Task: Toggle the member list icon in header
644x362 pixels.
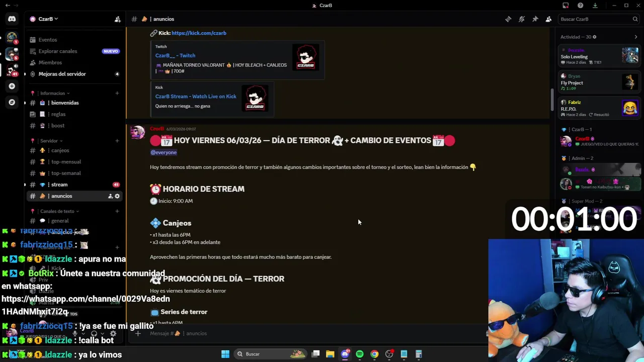Action: tap(548, 19)
